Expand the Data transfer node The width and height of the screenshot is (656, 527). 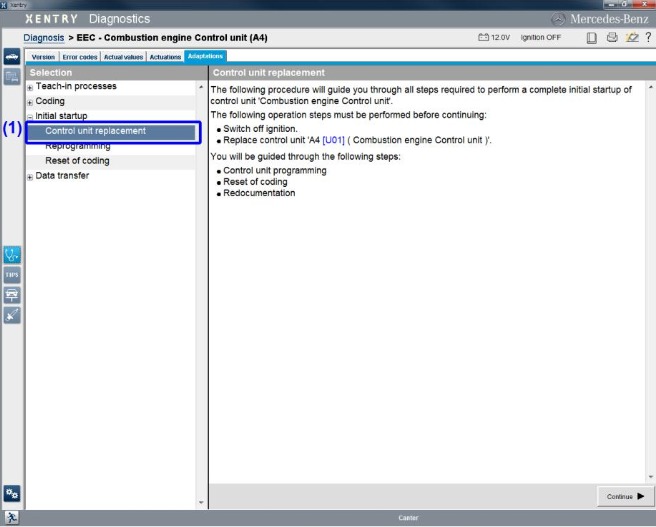coord(30,177)
